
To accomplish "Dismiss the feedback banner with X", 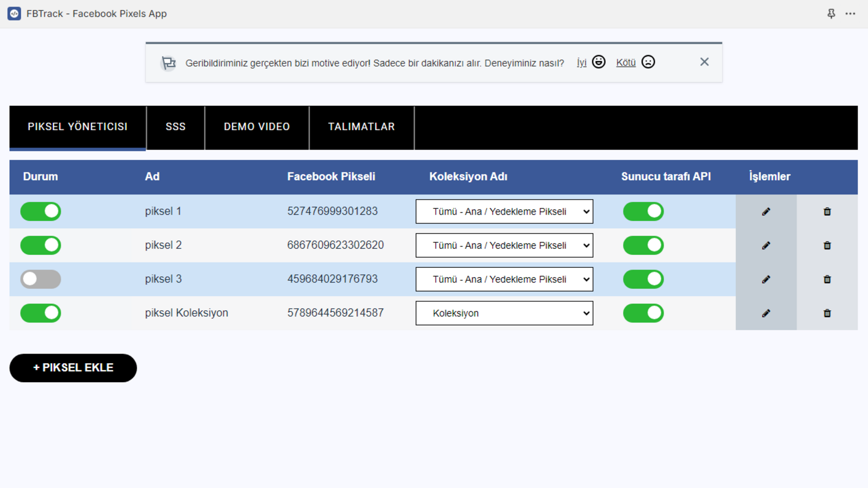I will pyautogui.click(x=704, y=62).
